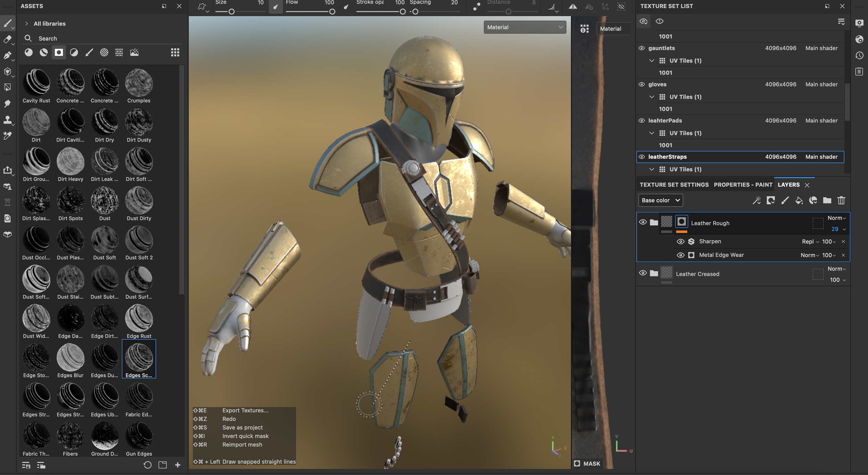
Task: Click the MASK label in 2D view
Action: (592, 464)
